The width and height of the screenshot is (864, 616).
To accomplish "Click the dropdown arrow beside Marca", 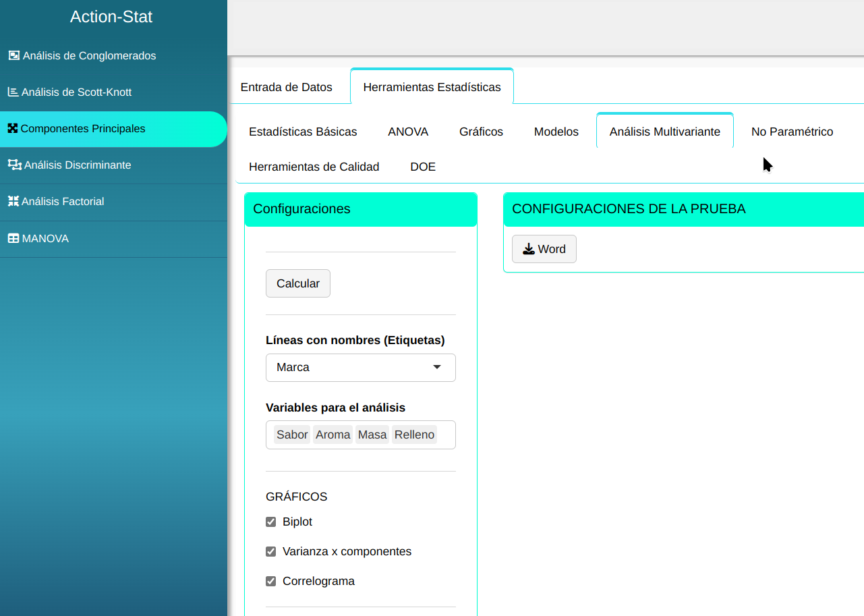I will 436,367.
